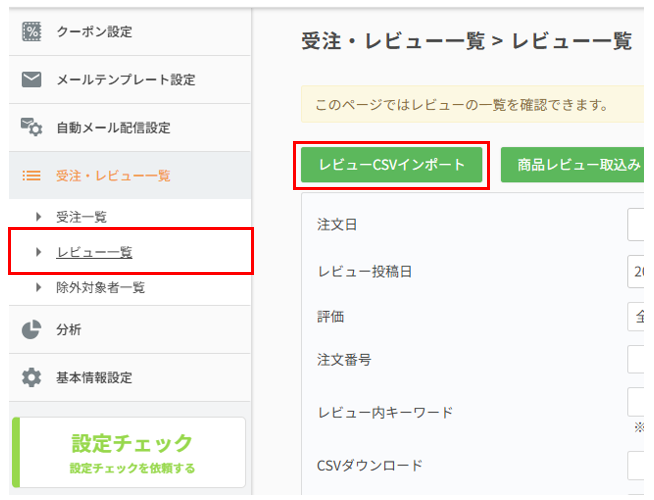Expand the レビュー一覧 triangle arrow
Image resolution: width=654 pixels, height=500 pixels.
coord(39,253)
